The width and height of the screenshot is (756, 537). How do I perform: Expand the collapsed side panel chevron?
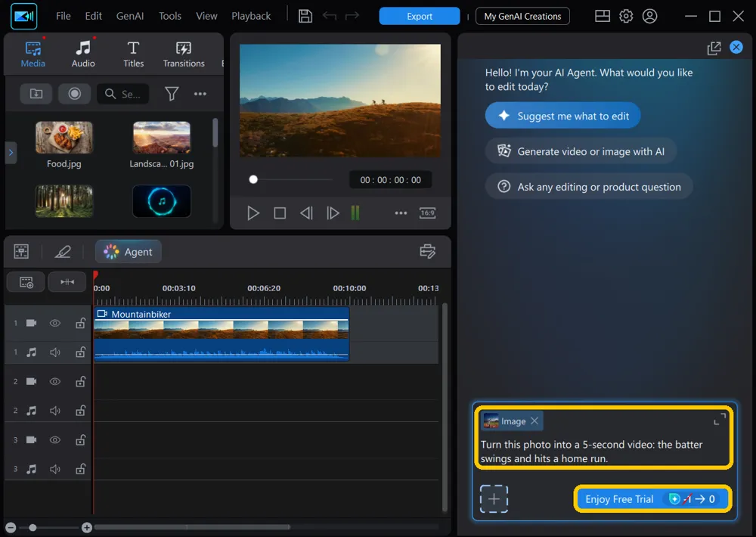coord(11,153)
